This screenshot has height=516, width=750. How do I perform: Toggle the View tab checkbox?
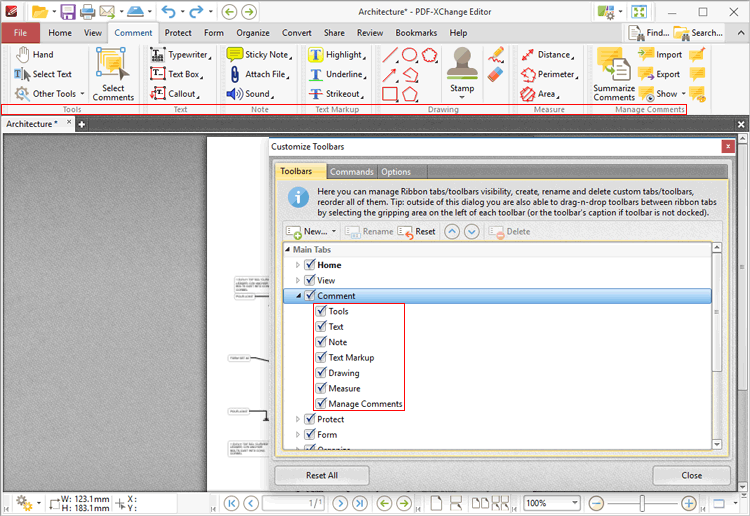click(x=310, y=280)
